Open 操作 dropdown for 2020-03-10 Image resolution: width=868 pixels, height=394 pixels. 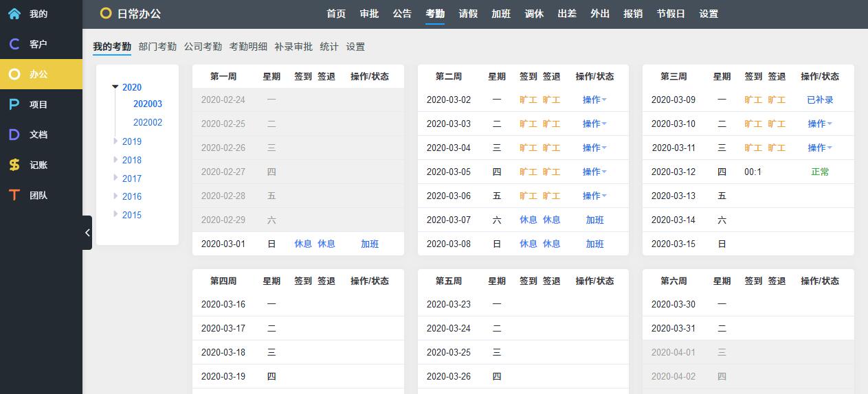click(819, 124)
